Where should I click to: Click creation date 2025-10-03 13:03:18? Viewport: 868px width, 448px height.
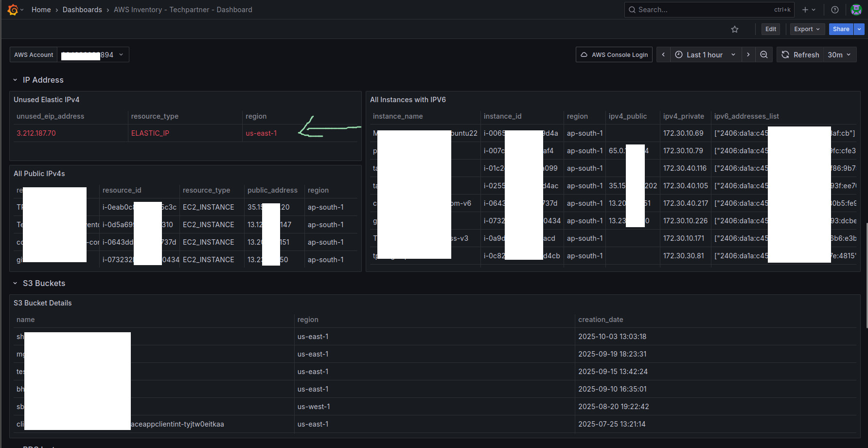tap(612, 337)
